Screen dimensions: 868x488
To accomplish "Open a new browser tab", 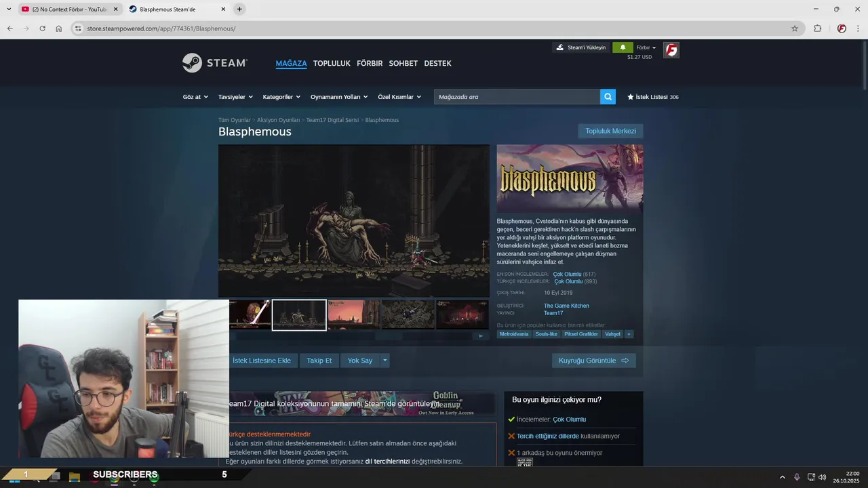I will click(239, 9).
